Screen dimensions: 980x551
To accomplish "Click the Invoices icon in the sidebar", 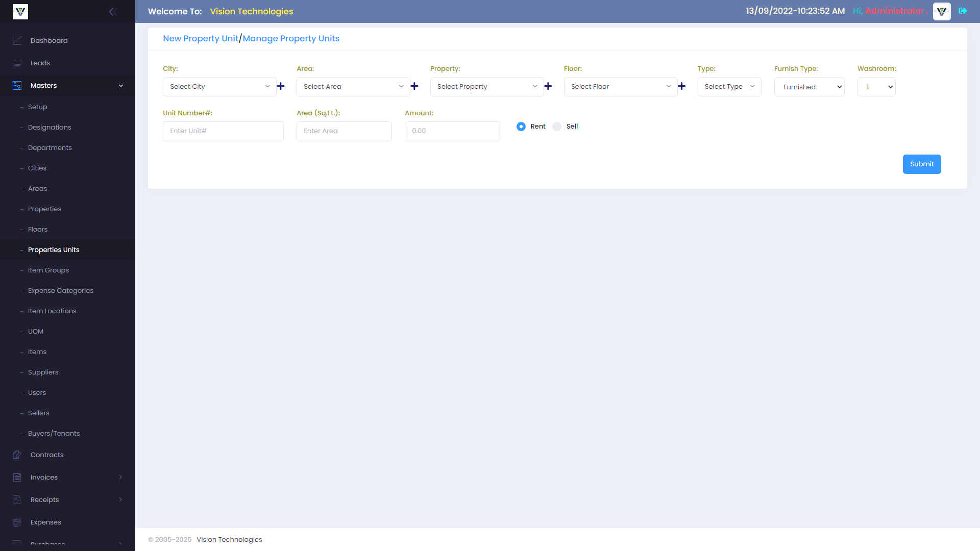I will (17, 477).
